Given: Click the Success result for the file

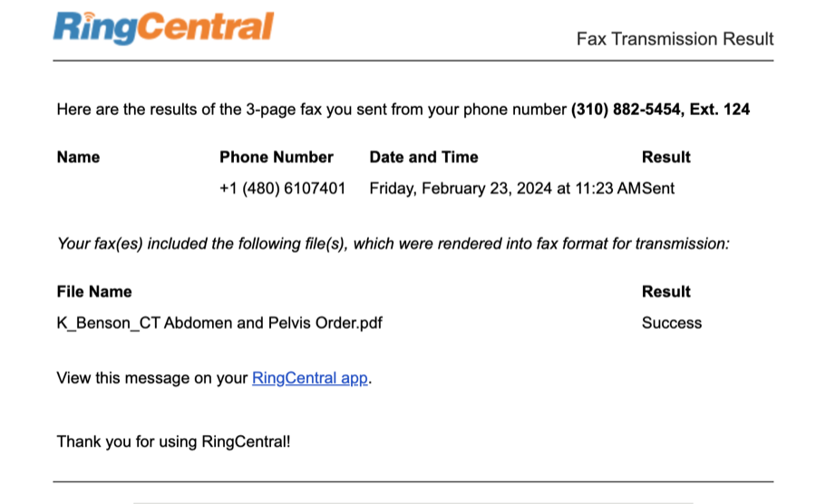Looking at the screenshot, I should [672, 323].
